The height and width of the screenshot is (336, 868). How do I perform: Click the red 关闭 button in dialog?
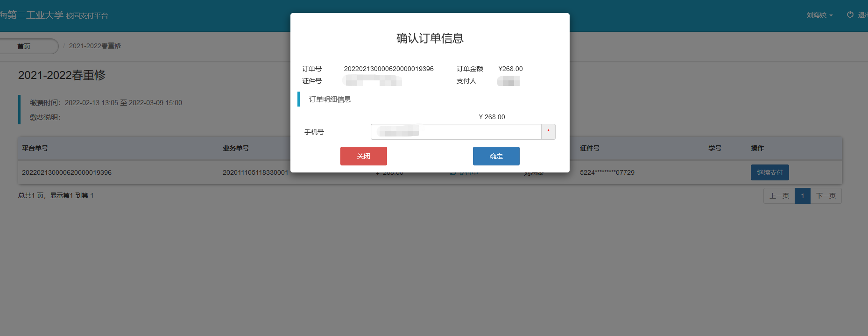pyautogui.click(x=364, y=156)
